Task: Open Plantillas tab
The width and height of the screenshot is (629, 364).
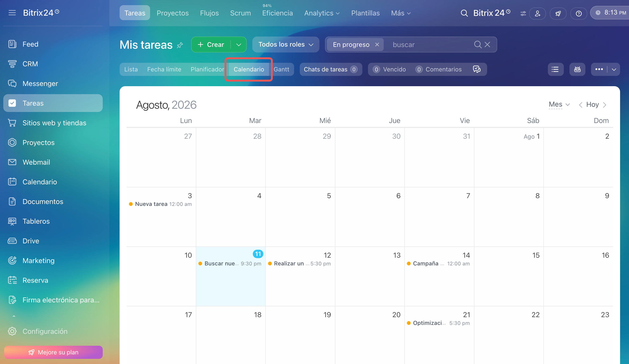Action: (365, 13)
